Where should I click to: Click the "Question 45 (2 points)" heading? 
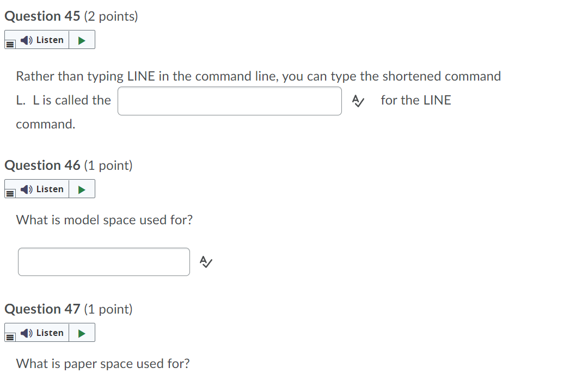click(x=71, y=16)
